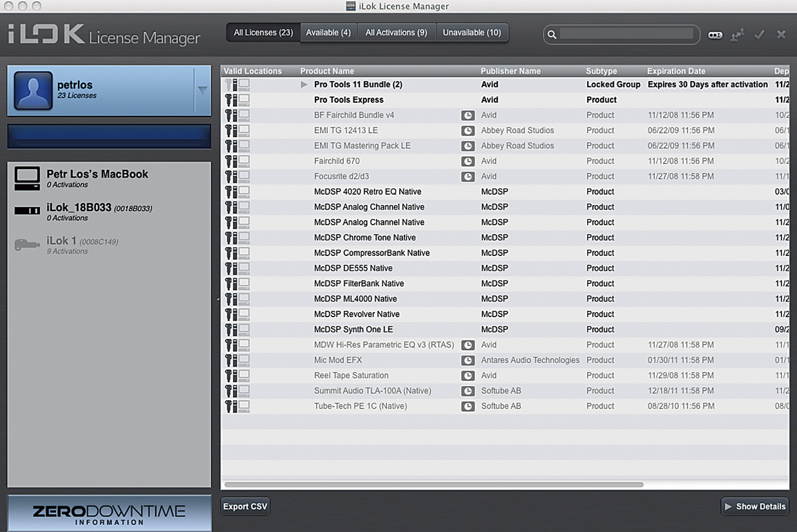The width and height of the screenshot is (797, 532).
Task: Click the valid locations icon for Pro Tools Express
Action: 237,100
